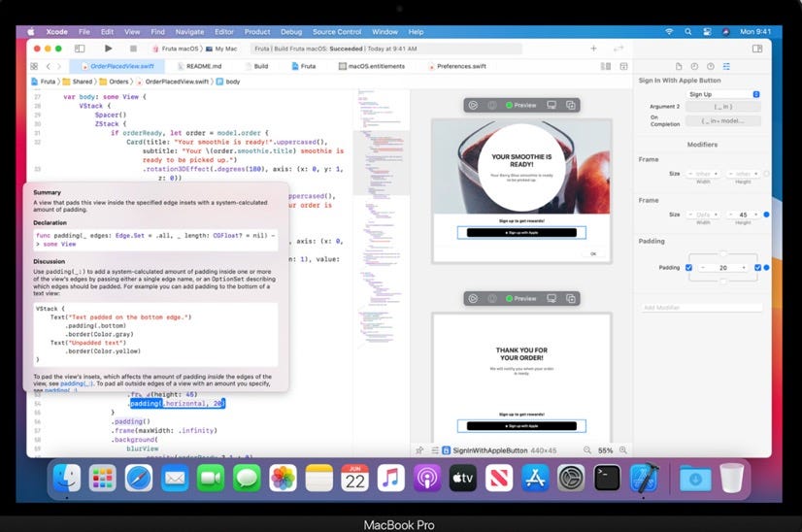This screenshot has width=802, height=532.
Task: Toggle the empty indicator on first Frame
Action: (x=766, y=174)
